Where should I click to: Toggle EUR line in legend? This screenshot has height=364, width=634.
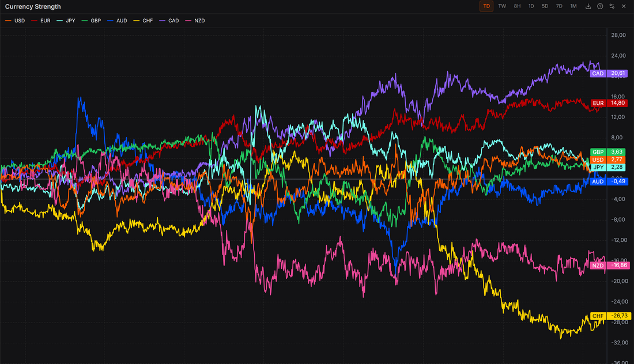click(x=41, y=21)
